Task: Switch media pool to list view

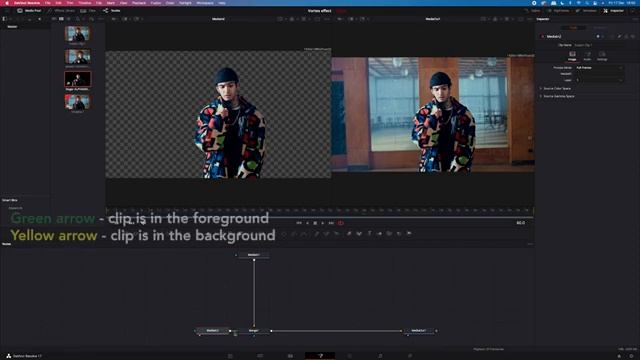Action: 69,19
